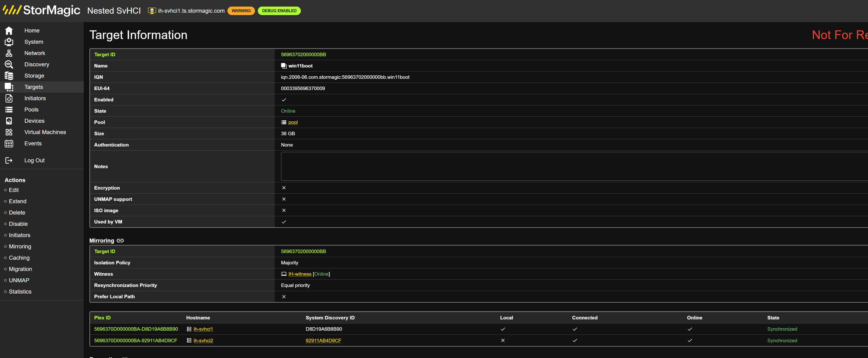Click the Network topology icon
The width and height of the screenshot is (868, 358).
point(9,53)
